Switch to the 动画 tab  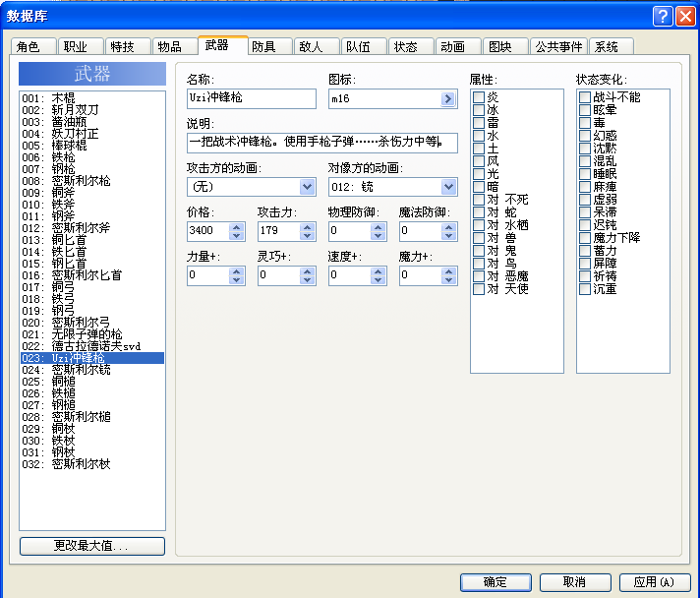458,46
